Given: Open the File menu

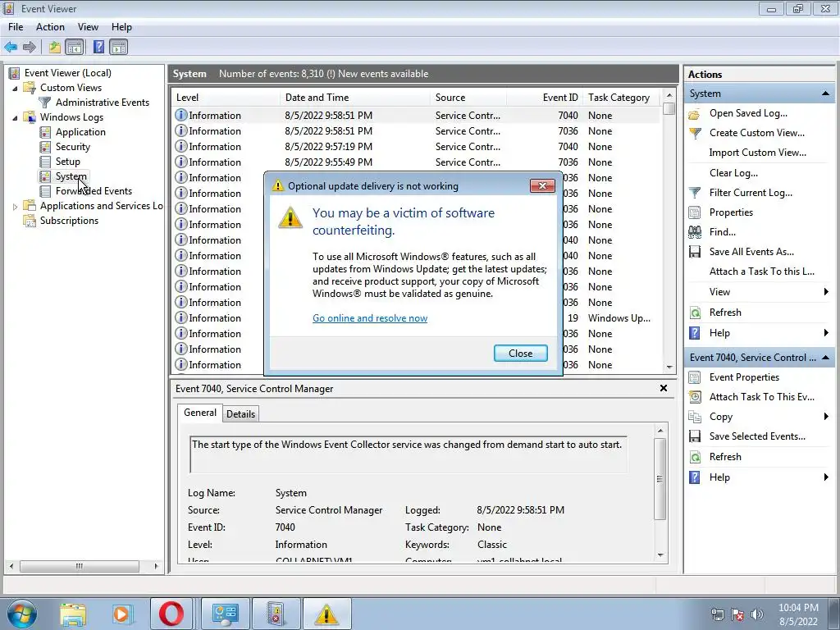Looking at the screenshot, I should [16, 27].
